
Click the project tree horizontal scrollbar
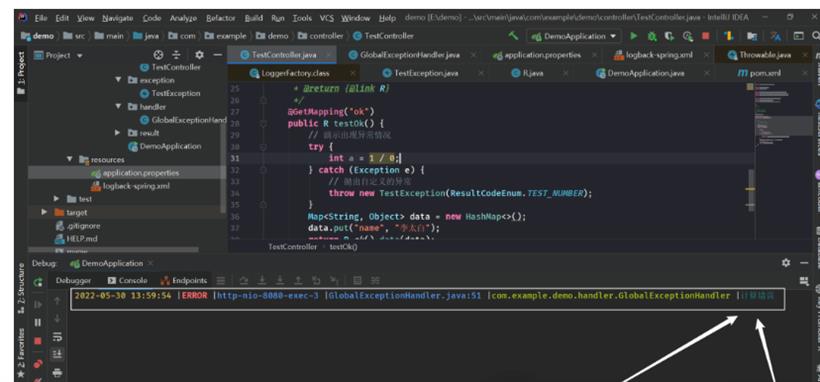pos(113,250)
